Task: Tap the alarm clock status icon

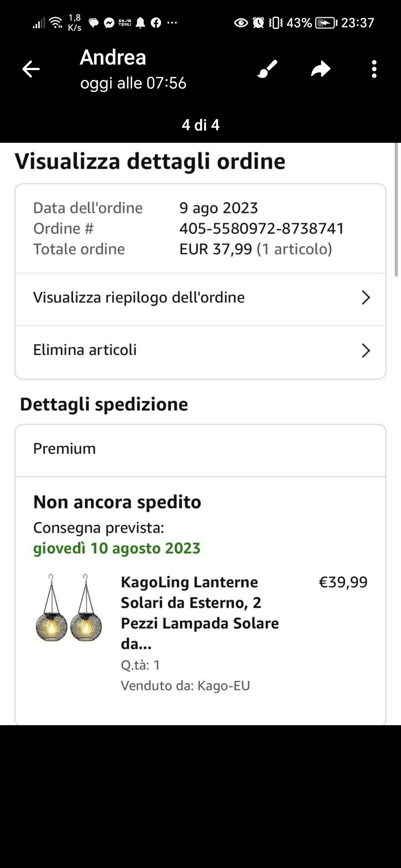Action: coord(258,23)
